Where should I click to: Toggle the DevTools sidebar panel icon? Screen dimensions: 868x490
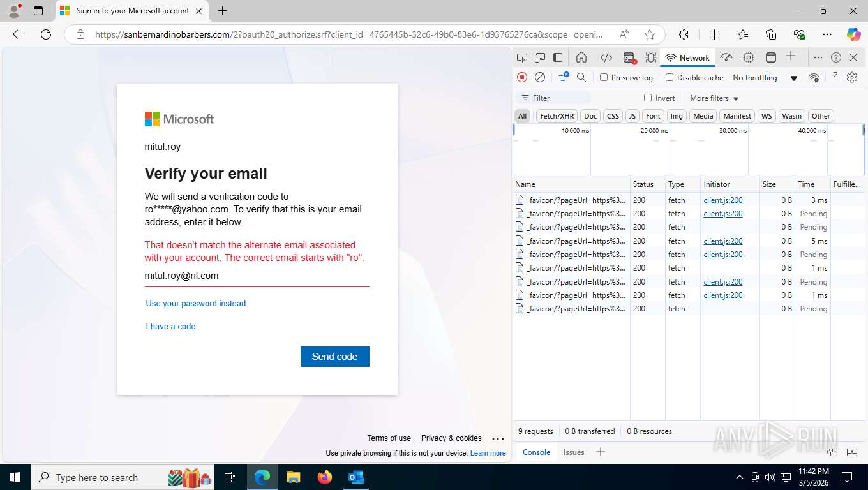(558, 57)
